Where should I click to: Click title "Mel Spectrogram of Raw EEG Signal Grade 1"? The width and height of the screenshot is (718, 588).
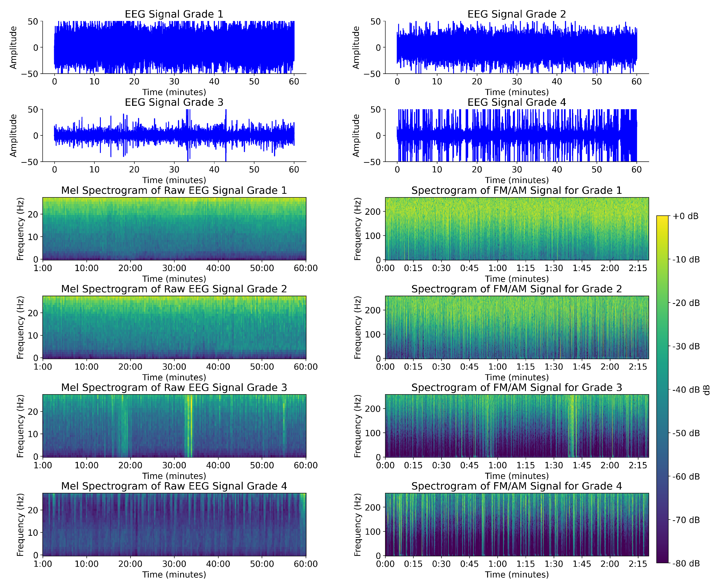point(174,191)
